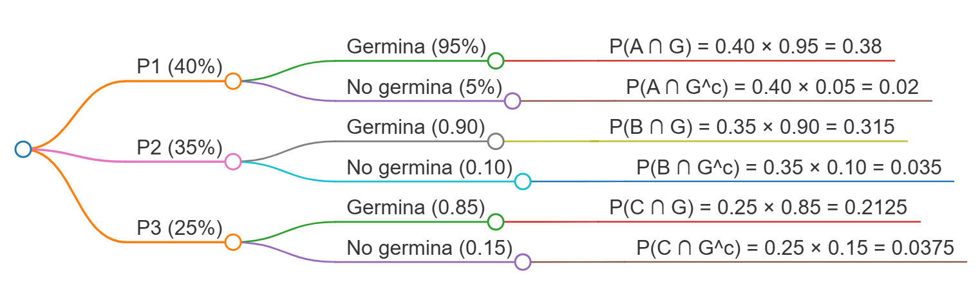This screenshot has height=296, width=980.
Task: Select the P2 (35%) branch label
Action: pos(180,147)
